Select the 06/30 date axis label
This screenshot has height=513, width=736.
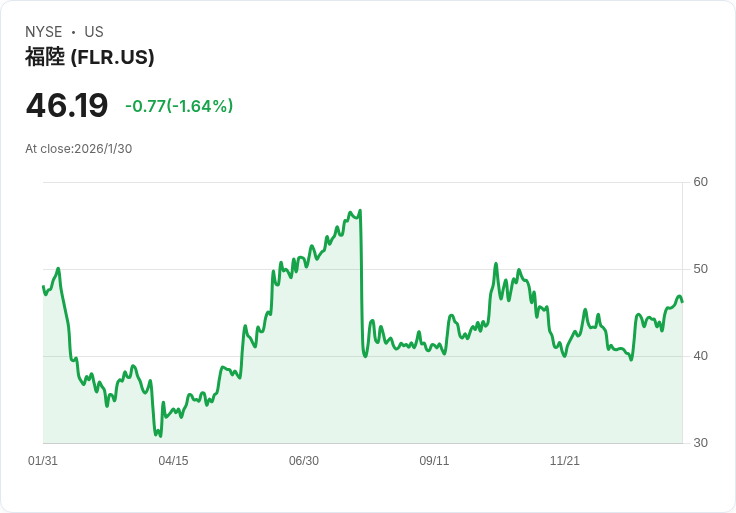tap(304, 461)
